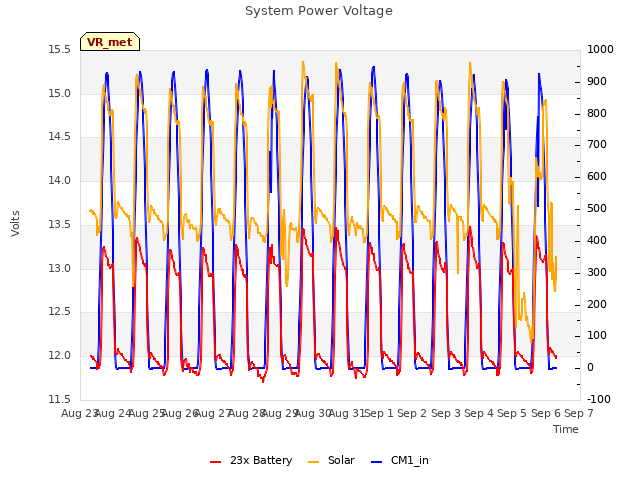Click the Sep 5 date tick label
Viewport: 640px width, 480px height.
[512, 414]
